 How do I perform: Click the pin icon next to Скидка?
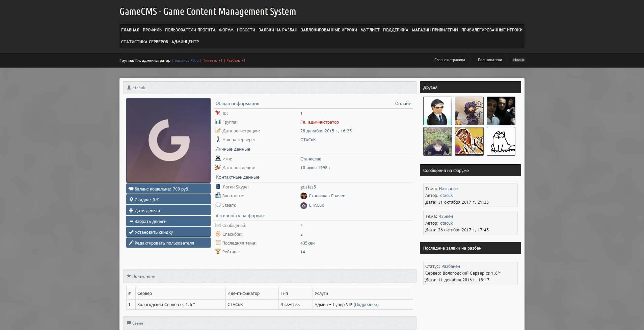pyautogui.click(x=131, y=200)
